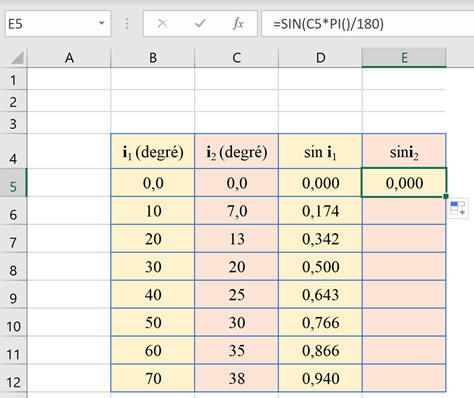The height and width of the screenshot is (398, 474).
Task: Select cell C11 with value 35
Action: click(236, 350)
